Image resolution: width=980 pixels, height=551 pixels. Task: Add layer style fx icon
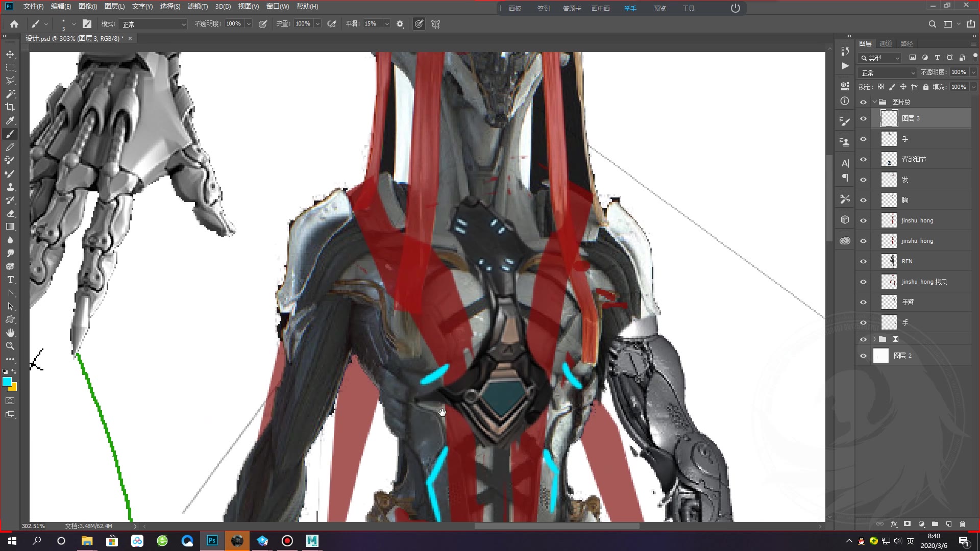(x=894, y=523)
